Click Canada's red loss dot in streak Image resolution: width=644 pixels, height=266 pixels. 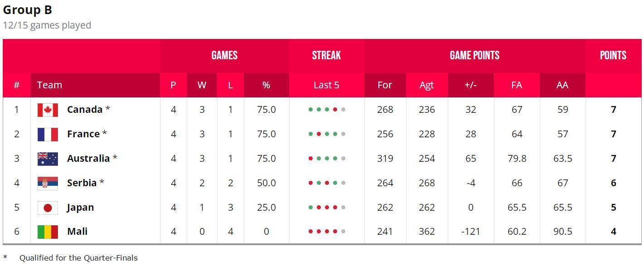coord(335,110)
